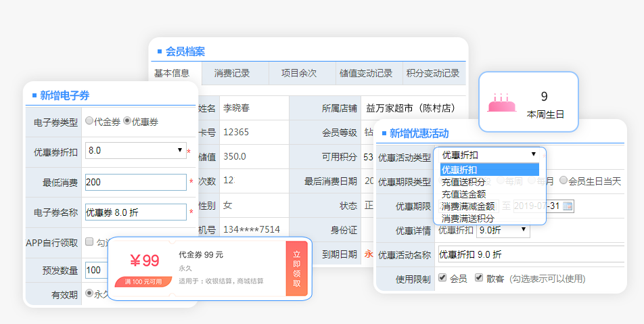Choose 充值送积分 from the list

click(463, 182)
